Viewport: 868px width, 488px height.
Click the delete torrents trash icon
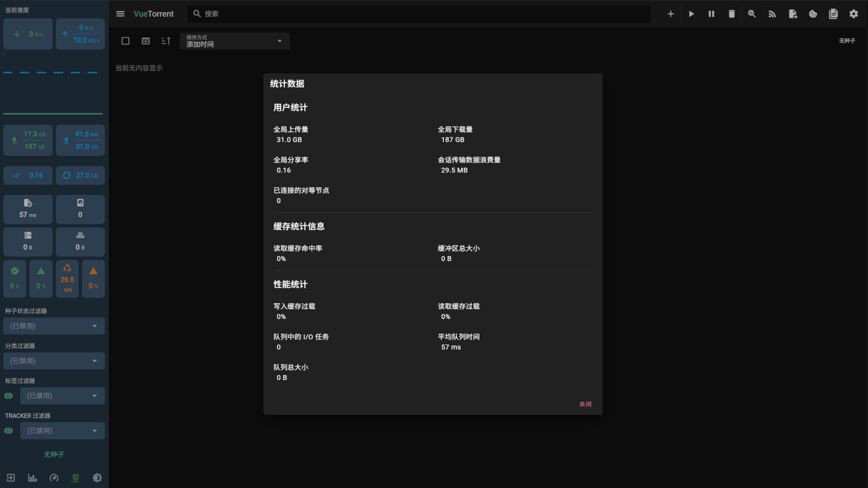tap(731, 14)
